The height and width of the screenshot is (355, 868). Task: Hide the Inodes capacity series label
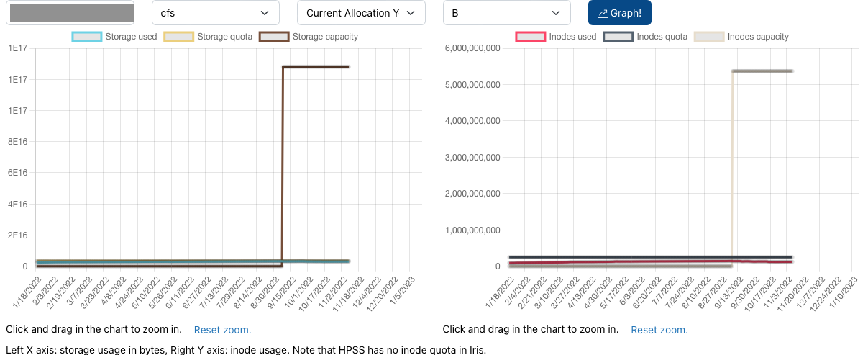point(758,37)
